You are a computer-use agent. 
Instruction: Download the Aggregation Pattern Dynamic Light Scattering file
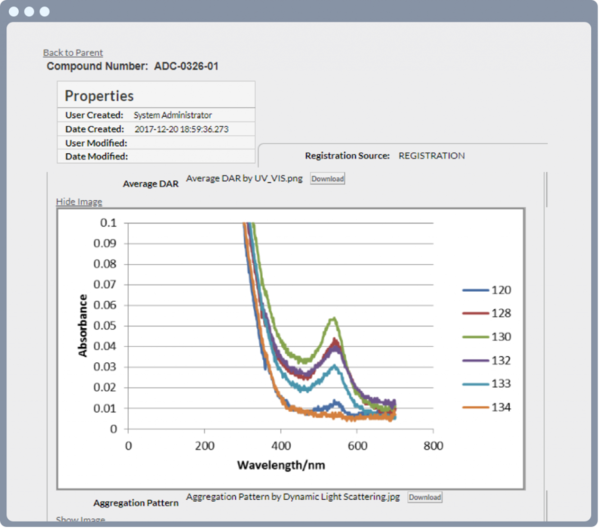point(424,497)
